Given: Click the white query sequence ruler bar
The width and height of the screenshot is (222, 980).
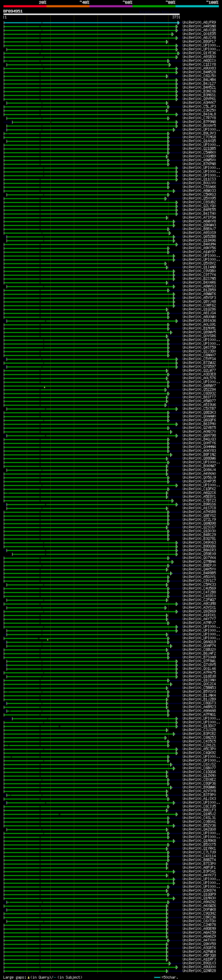Looking at the screenshot, I should (x=92, y=14).
